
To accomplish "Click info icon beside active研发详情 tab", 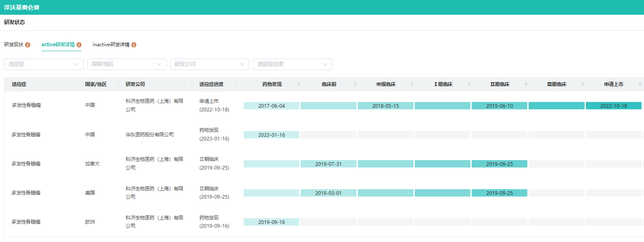I will click(x=79, y=45).
